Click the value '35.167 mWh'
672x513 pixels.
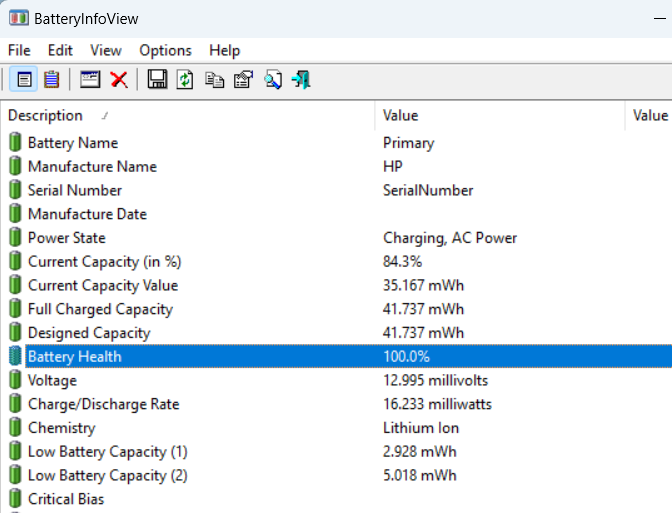click(423, 285)
